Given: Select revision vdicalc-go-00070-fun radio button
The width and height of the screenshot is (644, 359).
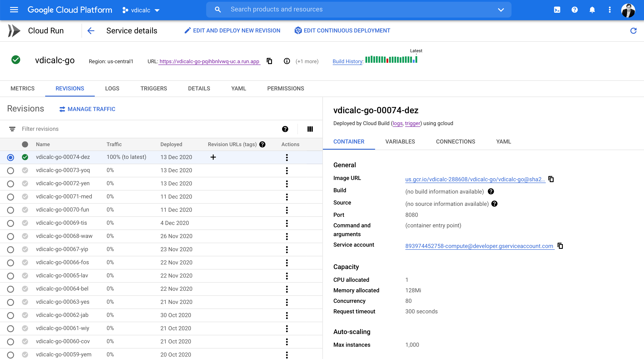Looking at the screenshot, I should pyautogui.click(x=11, y=210).
